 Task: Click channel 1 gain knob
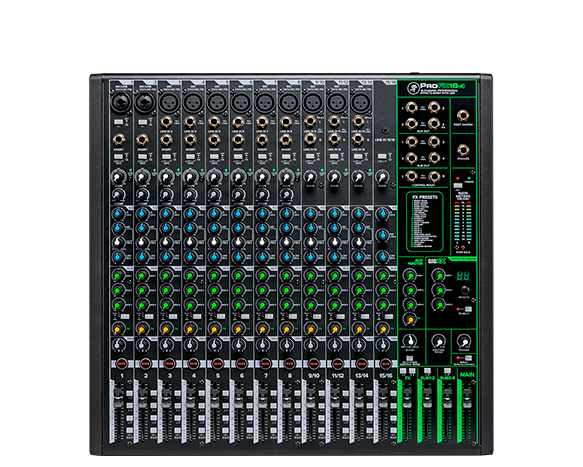coord(118,177)
